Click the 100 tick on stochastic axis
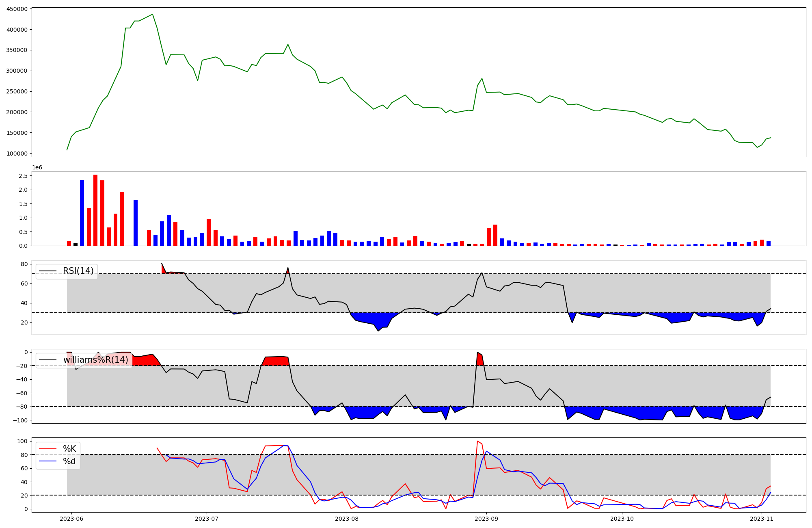Viewport: 812px width, 528px height. pos(23,441)
